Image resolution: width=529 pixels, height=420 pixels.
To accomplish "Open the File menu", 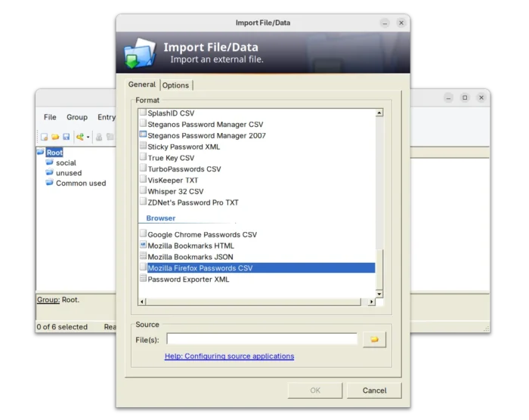I will (50, 117).
